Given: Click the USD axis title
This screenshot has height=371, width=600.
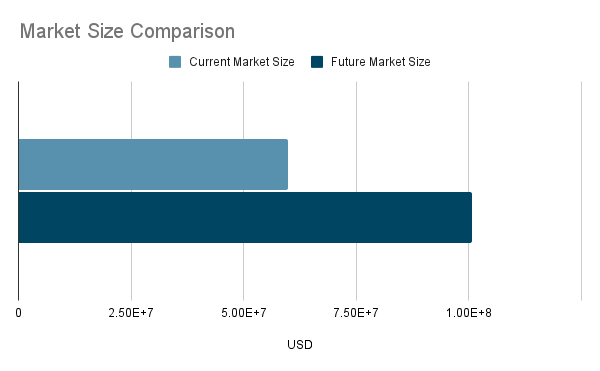Looking at the screenshot, I should (x=300, y=345).
